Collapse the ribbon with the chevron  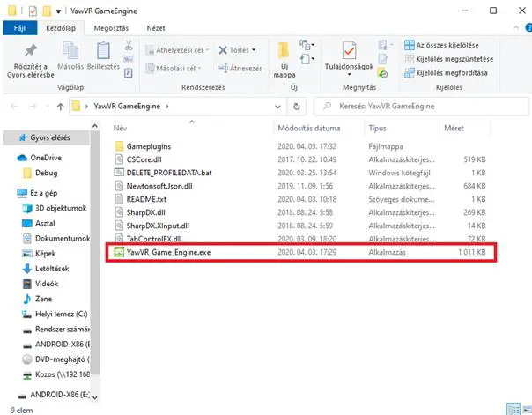click(x=516, y=28)
